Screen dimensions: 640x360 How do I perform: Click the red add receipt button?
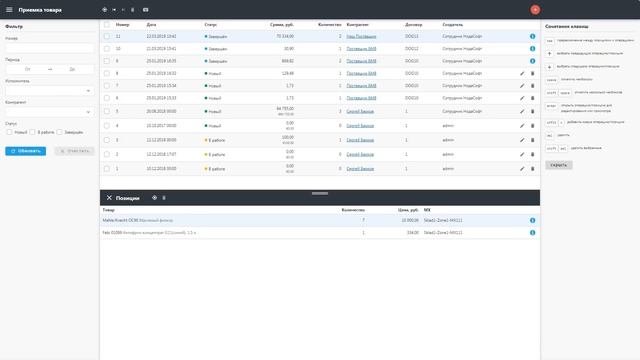(535, 9)
